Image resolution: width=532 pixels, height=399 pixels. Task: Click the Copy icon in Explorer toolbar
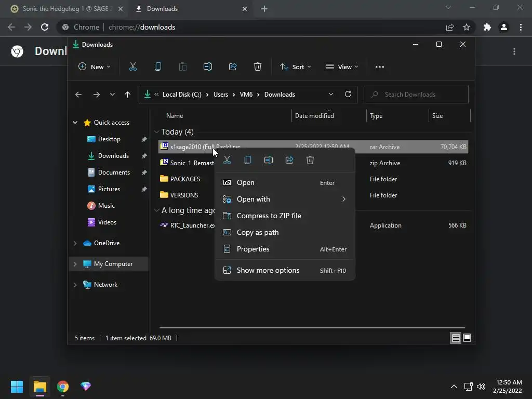click(x=158, y=67)
